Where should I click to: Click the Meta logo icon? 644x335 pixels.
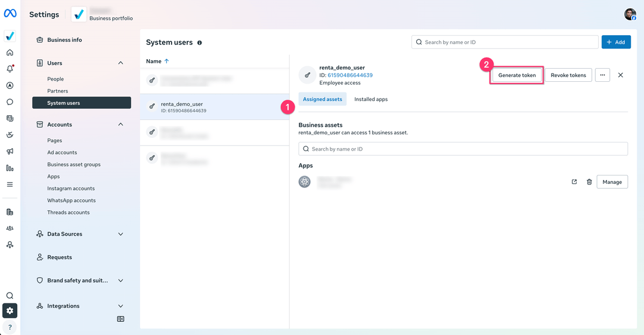coord(10,14)
